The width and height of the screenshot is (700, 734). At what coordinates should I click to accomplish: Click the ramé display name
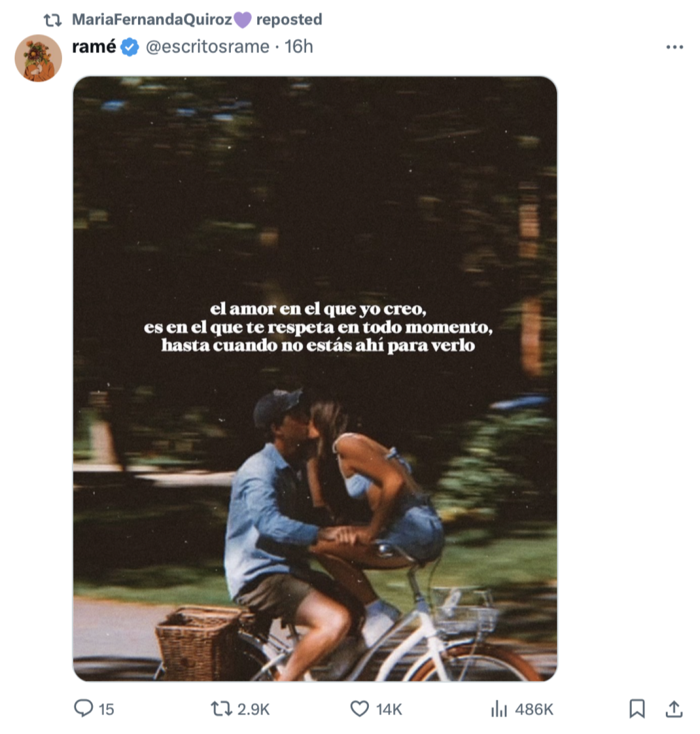94,46
